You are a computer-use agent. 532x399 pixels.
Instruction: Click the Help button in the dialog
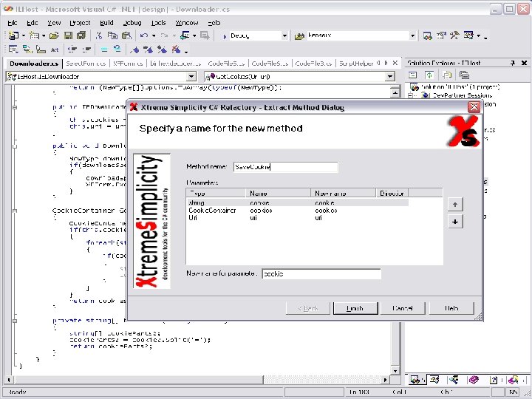(451, 308)
